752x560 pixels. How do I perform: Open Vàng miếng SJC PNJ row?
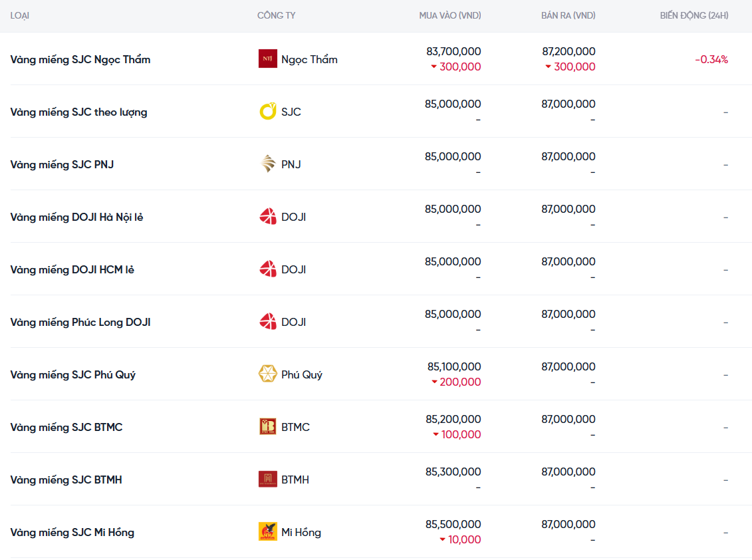[x=62, y=164]
